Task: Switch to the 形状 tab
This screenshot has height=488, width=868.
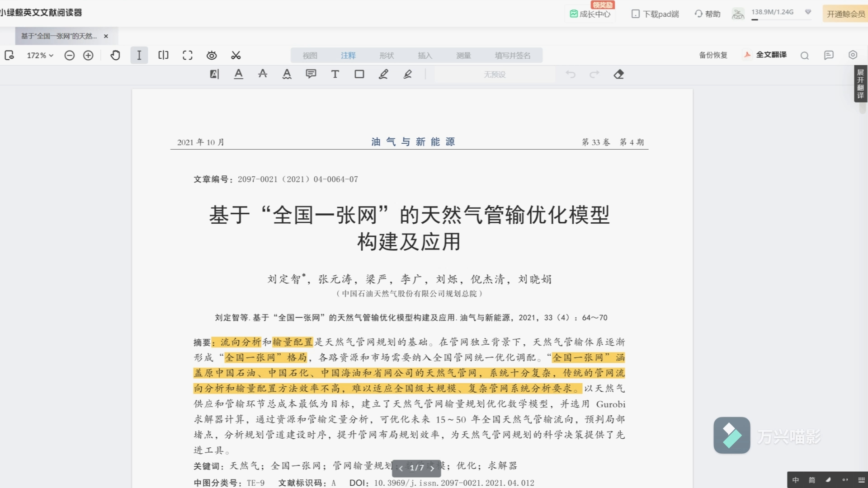Action: [387, 55]
